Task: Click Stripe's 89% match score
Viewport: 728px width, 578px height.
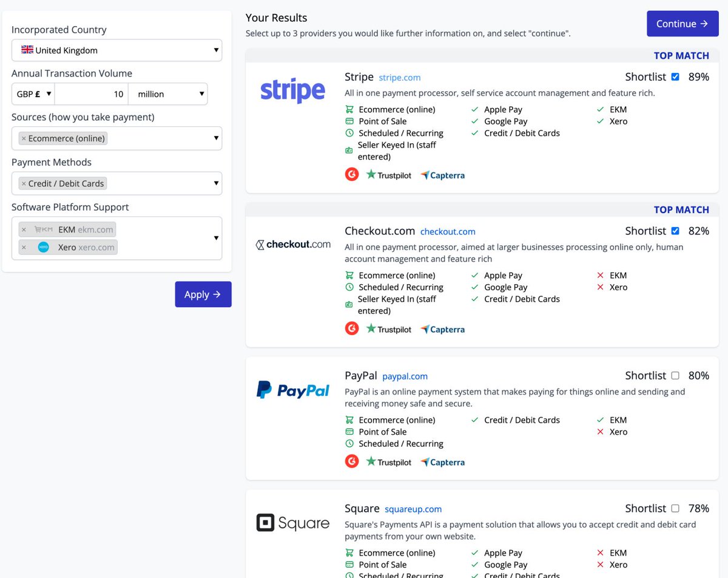Action: click(699, 77)
